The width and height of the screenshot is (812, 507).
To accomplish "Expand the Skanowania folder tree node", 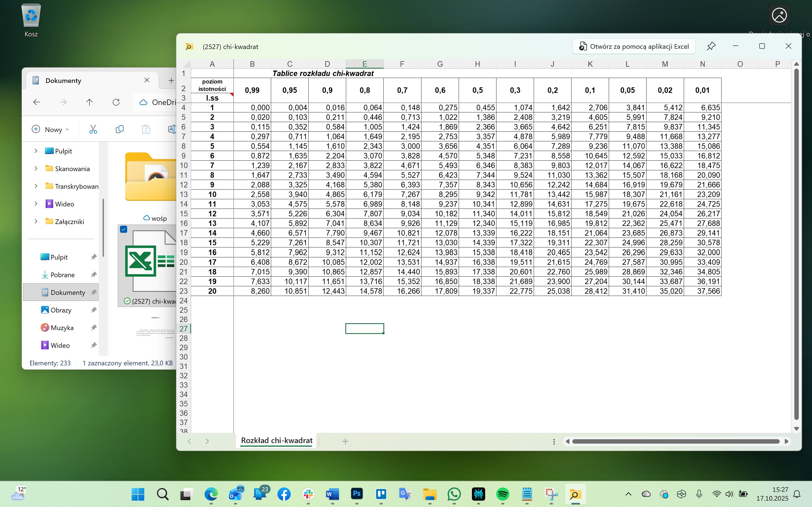I will [36, 168].
